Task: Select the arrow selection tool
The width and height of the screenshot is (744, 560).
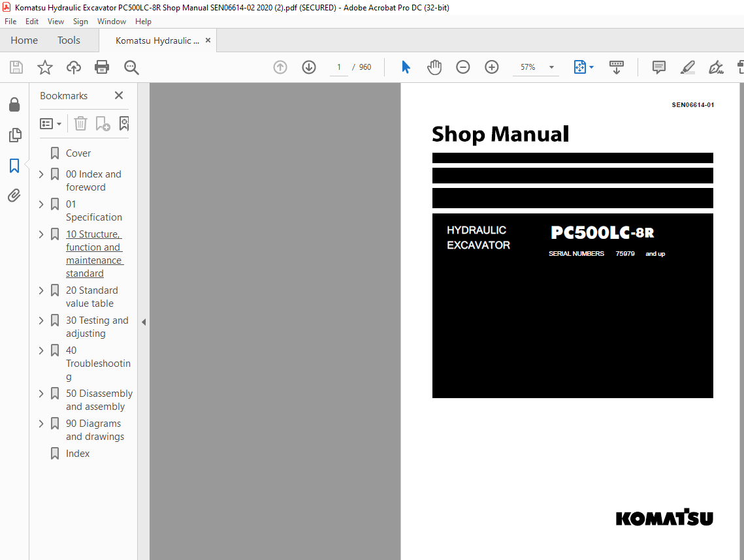Action: (406, 67)
